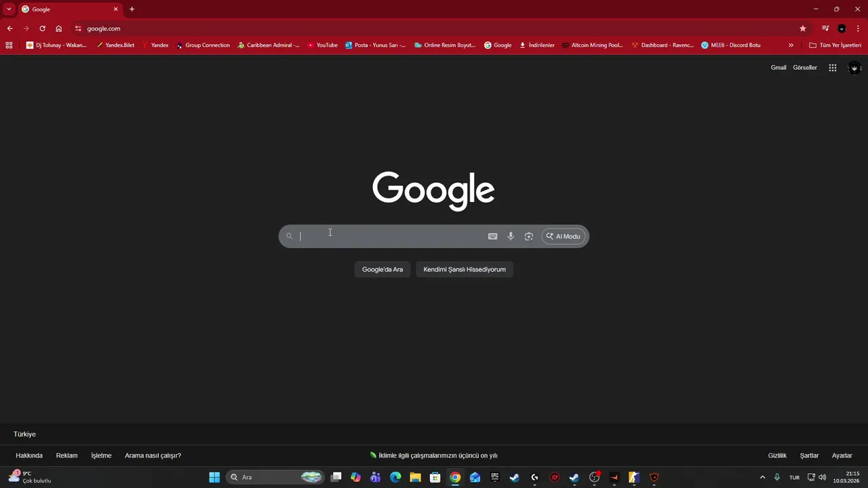
Task: Go back to the previous page
Action: (9, 28)
